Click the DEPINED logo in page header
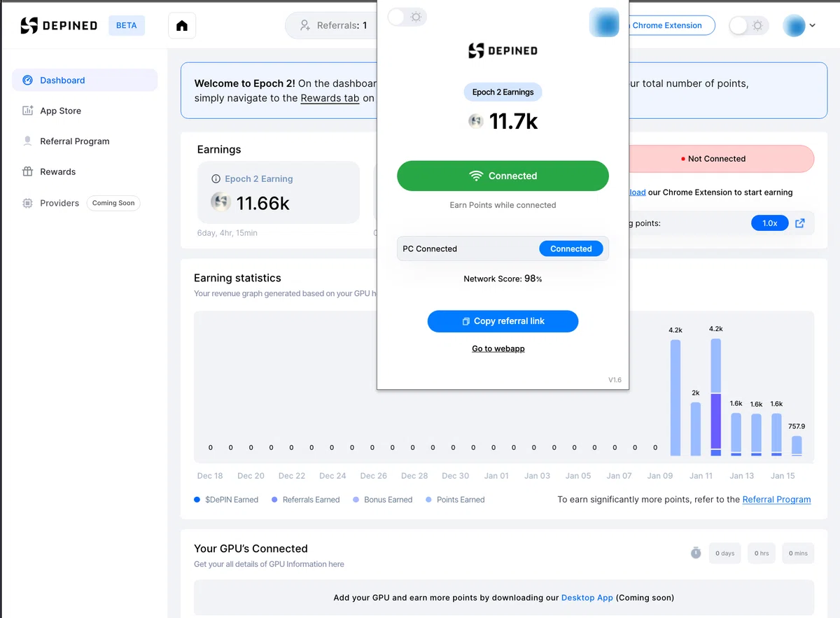 coord(59,26)
